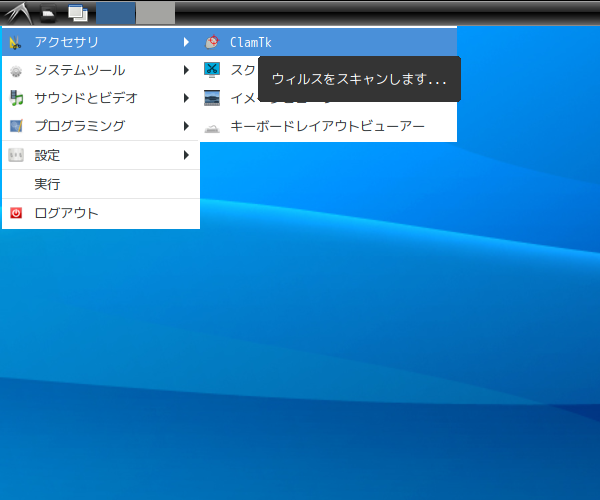Expand arrow next to 設定
Image resolution: width=600 pixels, height=500 pixels.
186,155
